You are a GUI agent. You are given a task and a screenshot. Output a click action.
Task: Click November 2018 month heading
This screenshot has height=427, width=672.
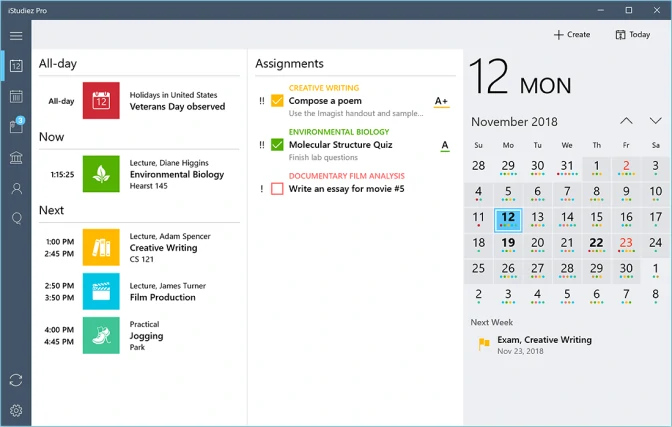(x=514, y=122)
